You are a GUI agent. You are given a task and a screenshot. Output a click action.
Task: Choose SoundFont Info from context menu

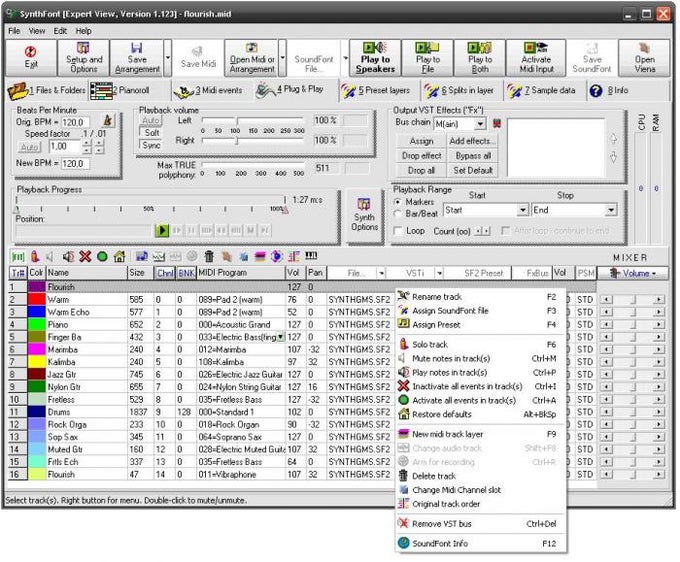coord(481,543)
